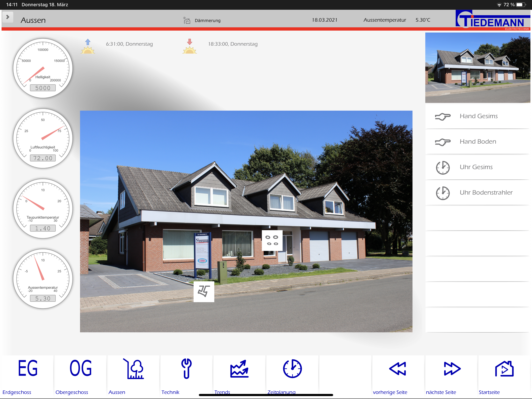Select the Trends navigation label

click(222, 392)
